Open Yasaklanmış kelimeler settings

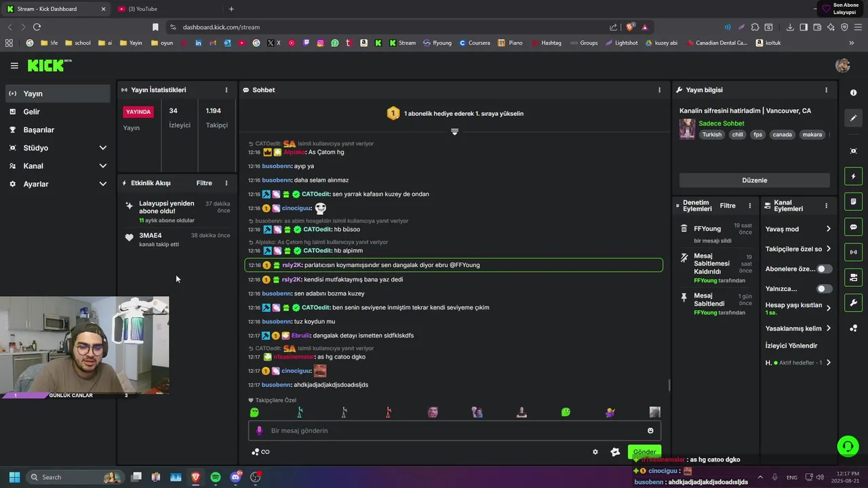798,328
